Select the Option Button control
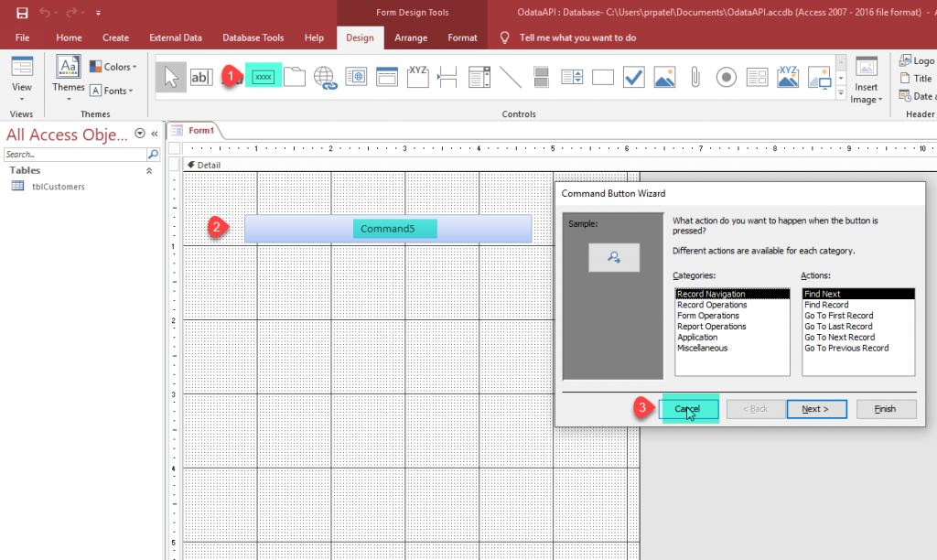 point(727,78)
